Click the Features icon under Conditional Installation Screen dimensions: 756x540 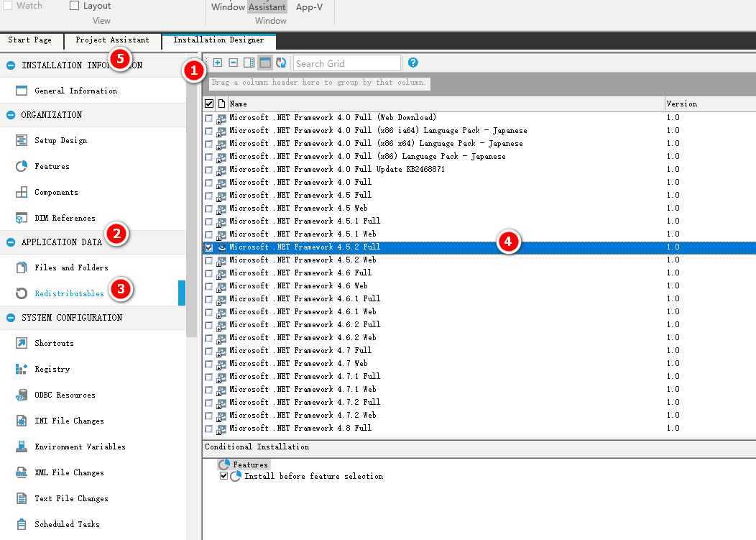[223, 465]
